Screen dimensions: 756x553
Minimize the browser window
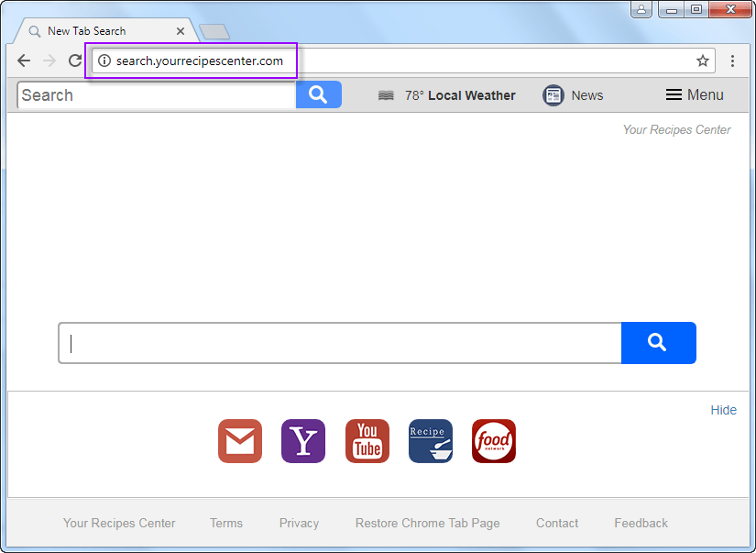pos(671,9)
